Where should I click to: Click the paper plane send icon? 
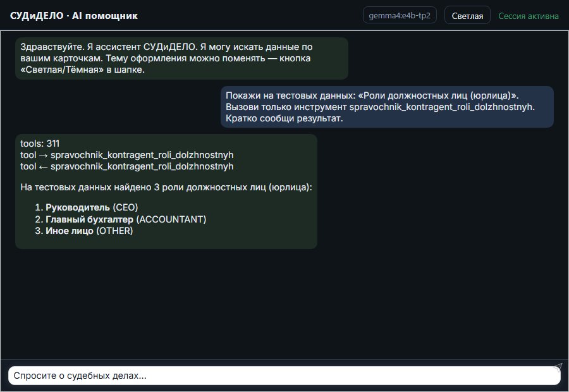(x=558, y=367)
